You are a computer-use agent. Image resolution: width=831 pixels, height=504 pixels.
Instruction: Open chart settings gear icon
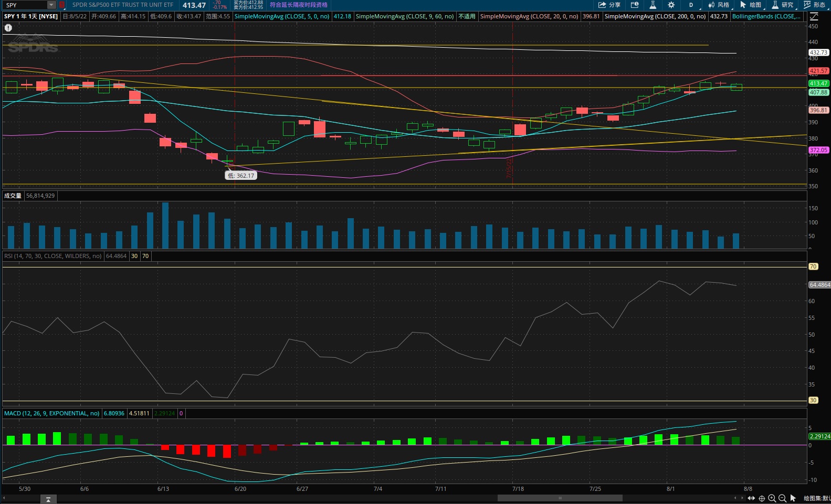671,5
